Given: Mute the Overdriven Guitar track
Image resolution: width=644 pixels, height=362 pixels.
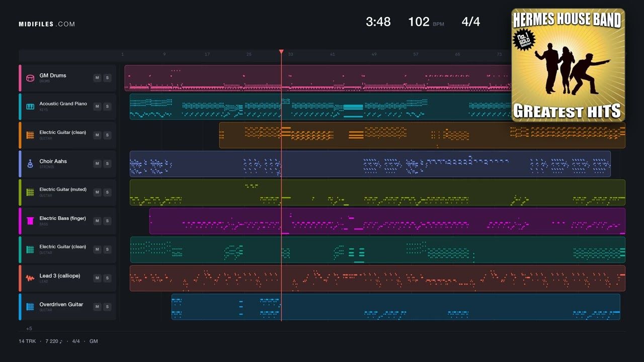Looking at the screenshot, I should (97, 307).
